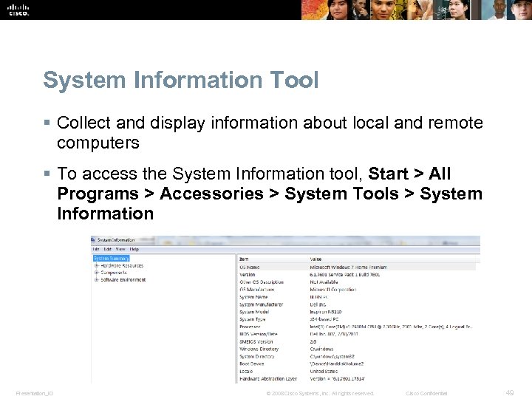Click the HardDiskVolume2 boot device value
The width and height of the screenshot is (532, 399).
(337, 364)
